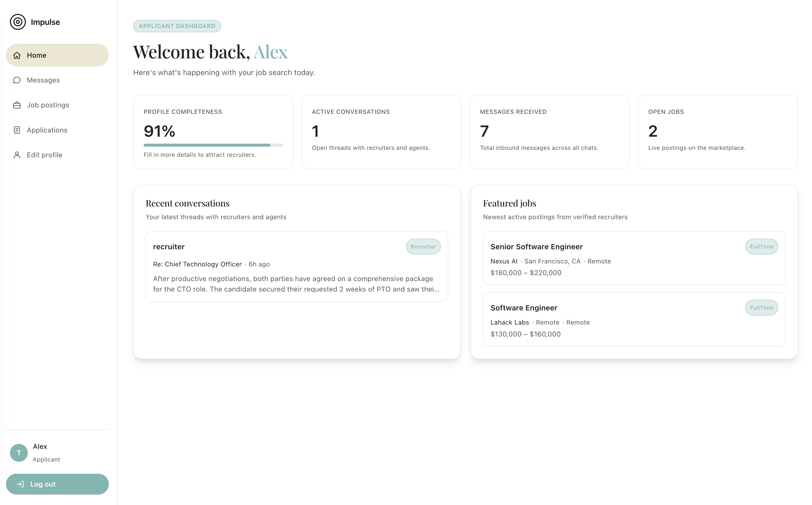Click the Recruiter tag on the conversation
The image size is (812, 505).
tap(423, 247)
